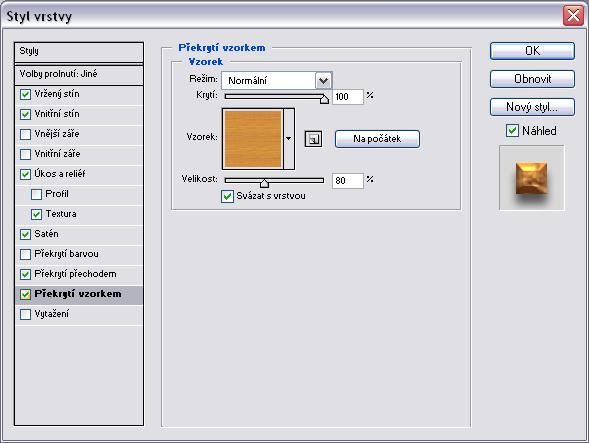Click the OK button
This screenshot has width=589, height=443.
coord(532,51)
